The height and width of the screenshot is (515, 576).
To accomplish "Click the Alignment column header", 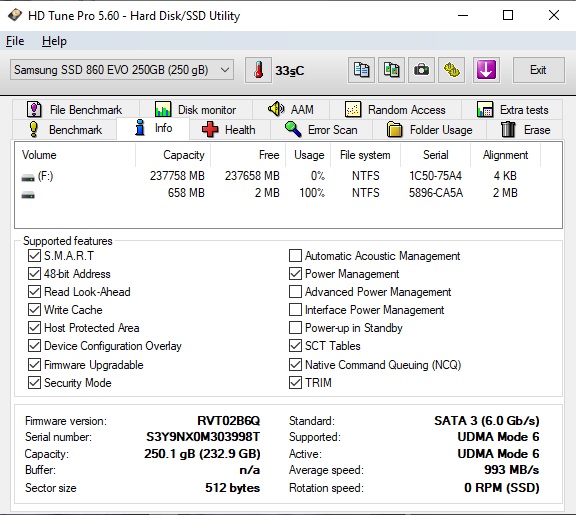I will (505, 155).
